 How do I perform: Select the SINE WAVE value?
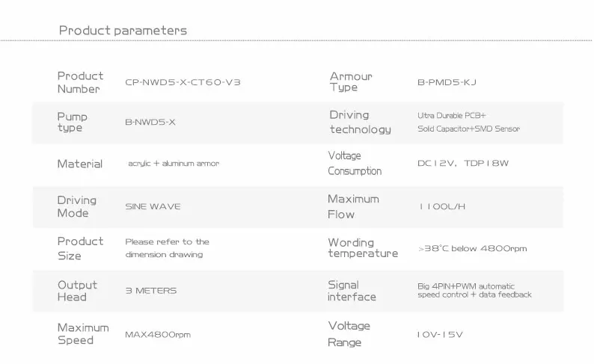(x=153, y=206)
